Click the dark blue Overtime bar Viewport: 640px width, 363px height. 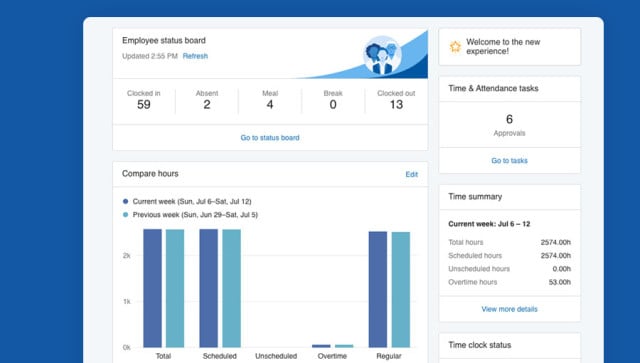click(321, 346)
